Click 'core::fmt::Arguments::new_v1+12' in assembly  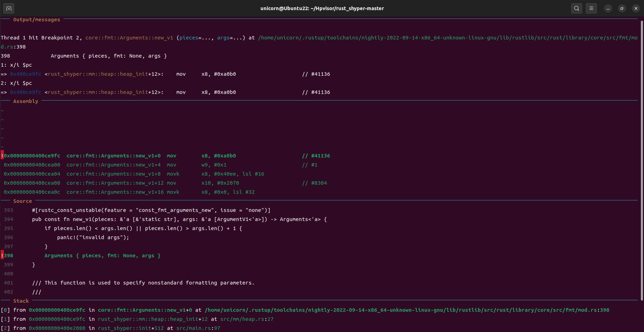115,183
